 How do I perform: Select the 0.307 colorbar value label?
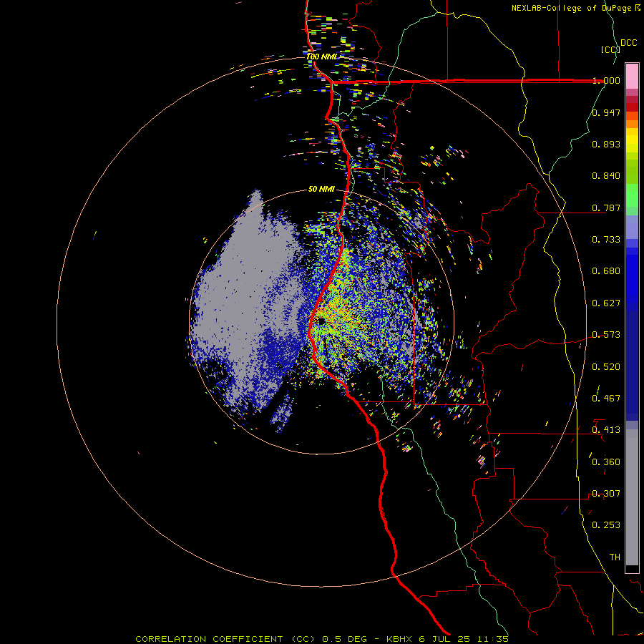[x=606, y=494]
